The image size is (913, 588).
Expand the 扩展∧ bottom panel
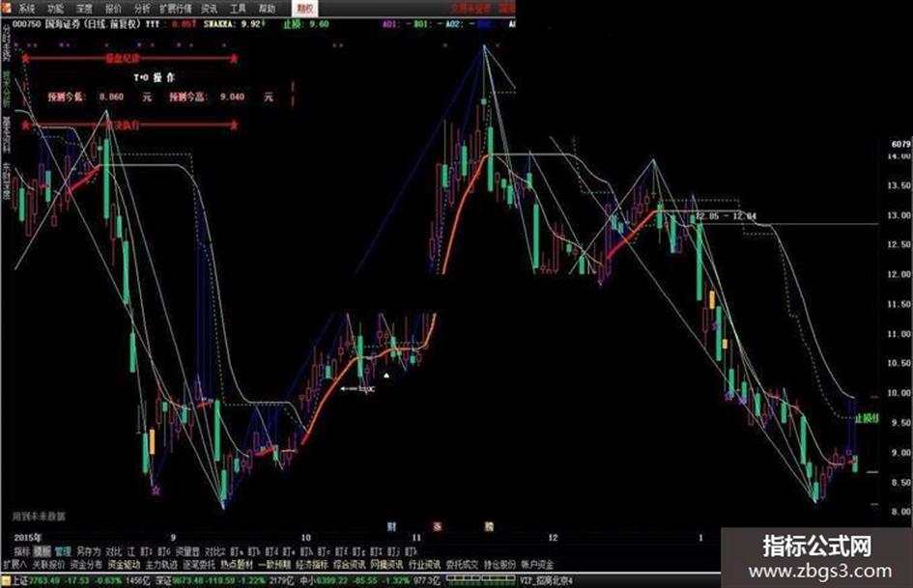pos(15,565)
